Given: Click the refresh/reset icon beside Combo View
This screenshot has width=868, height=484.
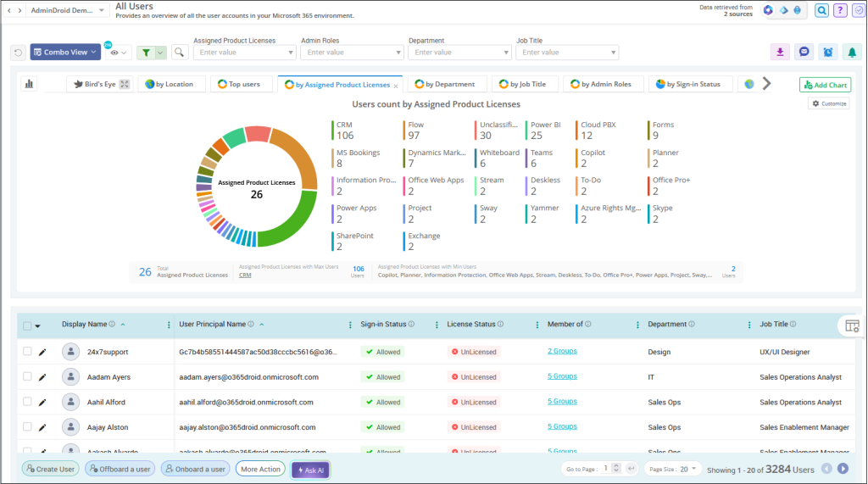Looking at the screenshot, I should [19, 53].
